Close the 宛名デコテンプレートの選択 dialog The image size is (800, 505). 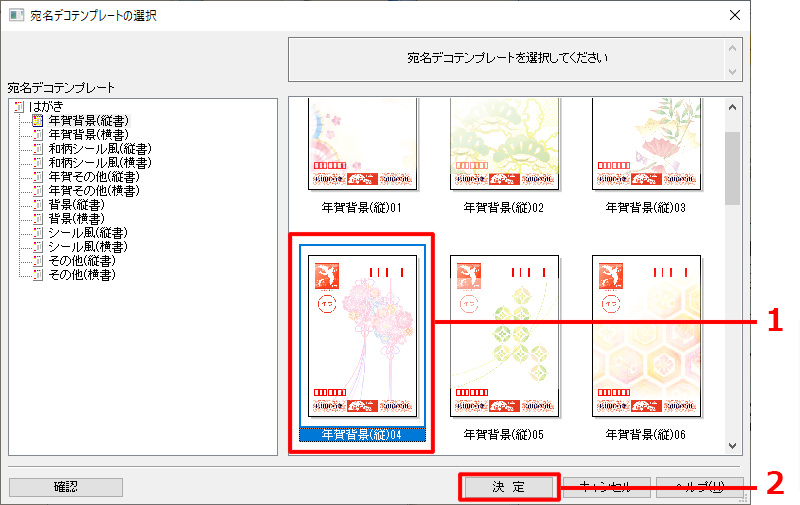735,15
